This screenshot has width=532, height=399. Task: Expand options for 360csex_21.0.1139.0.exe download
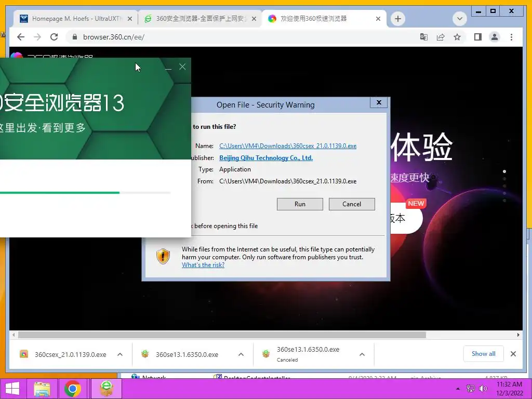tap(120, 354)
